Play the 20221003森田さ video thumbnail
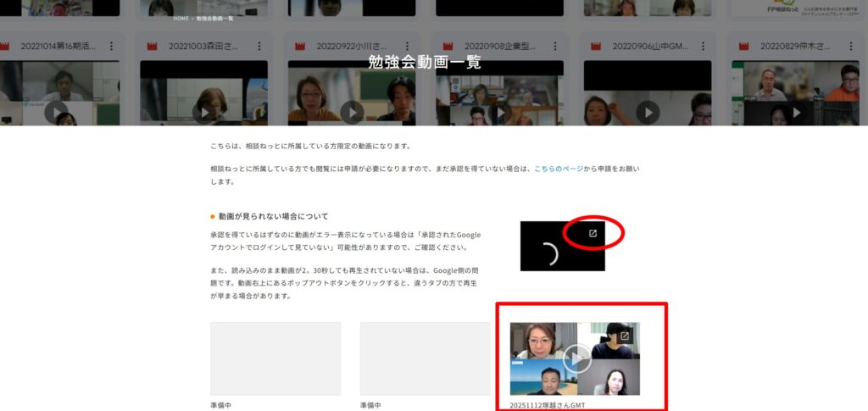The image size is (868, 411). (203, 111)
